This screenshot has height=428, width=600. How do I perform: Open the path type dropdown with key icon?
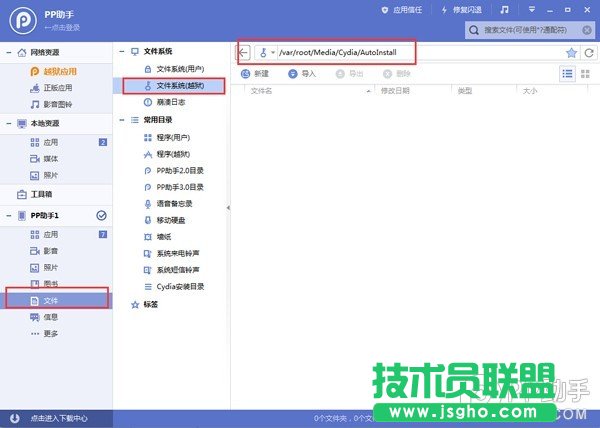point(267,53)
